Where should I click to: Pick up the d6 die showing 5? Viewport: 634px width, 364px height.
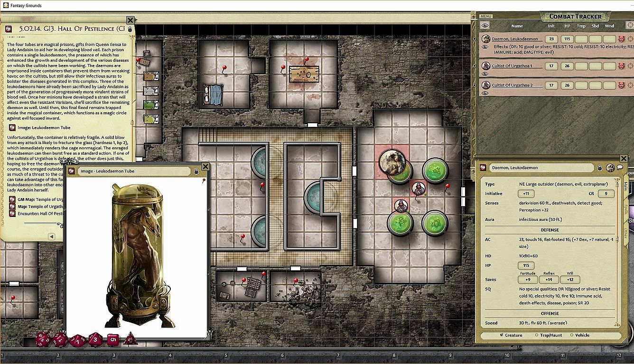(112, 339)
